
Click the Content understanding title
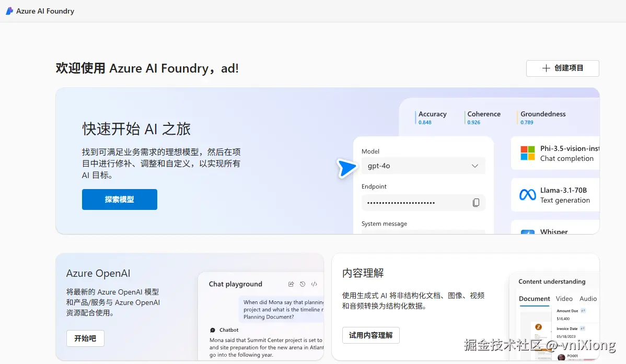[552, 282]
